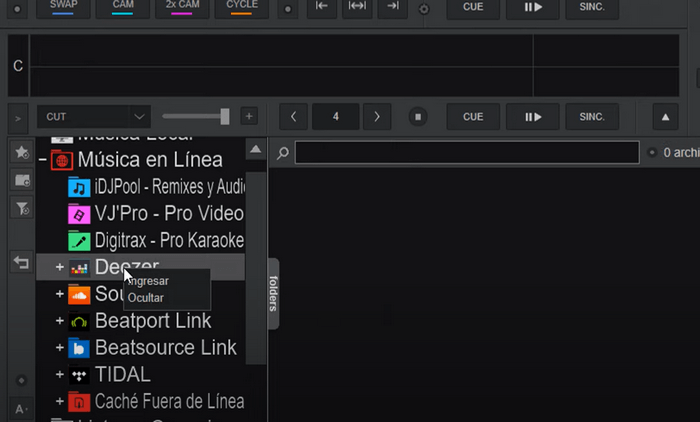Select the TIDAL folder

click(123, 375)
